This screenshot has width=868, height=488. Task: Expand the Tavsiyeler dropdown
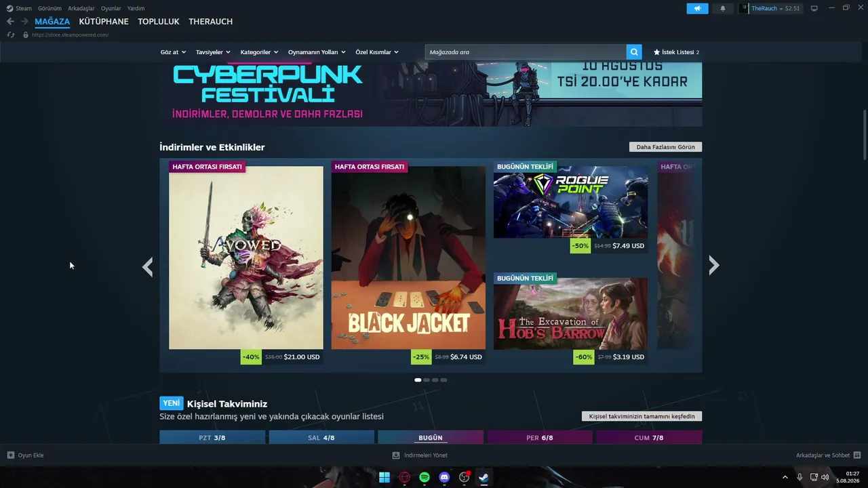pos(213,52)
